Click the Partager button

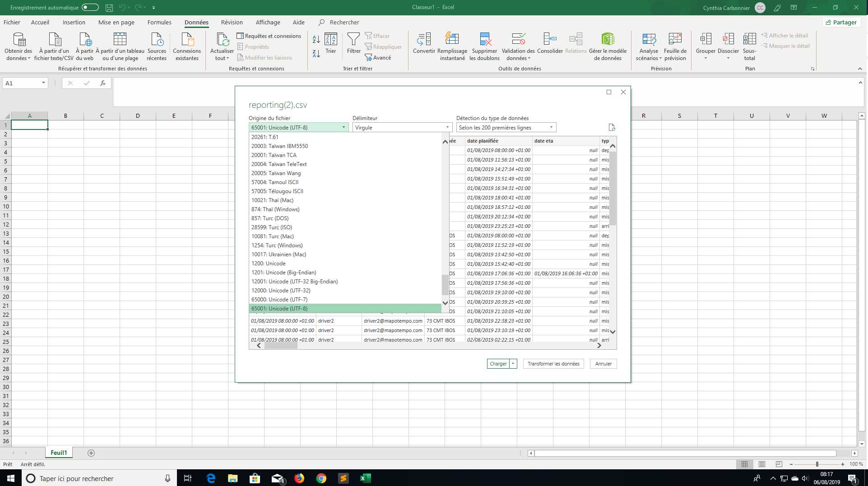pyautogui.click(x=841, y=22)
